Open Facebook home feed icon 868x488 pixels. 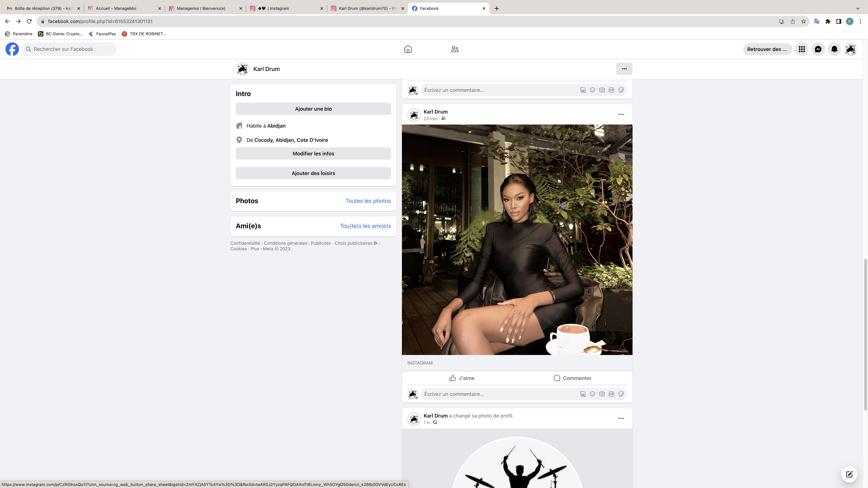408,49
